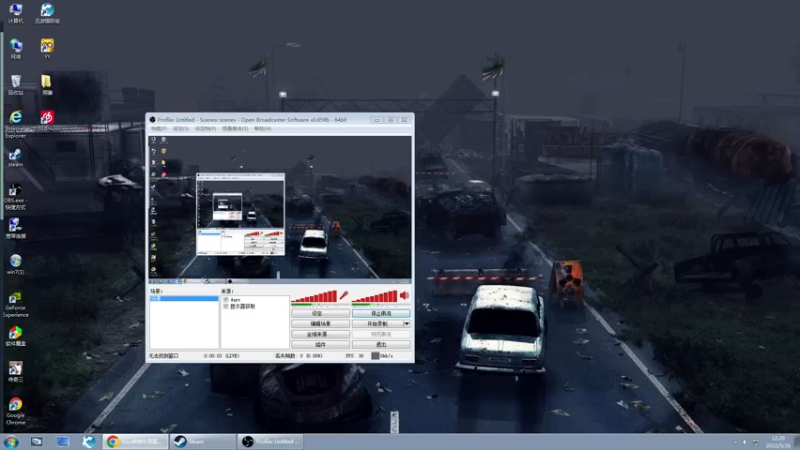
Task: Click the FPS: 30 status text
Action: pos(355,356)
